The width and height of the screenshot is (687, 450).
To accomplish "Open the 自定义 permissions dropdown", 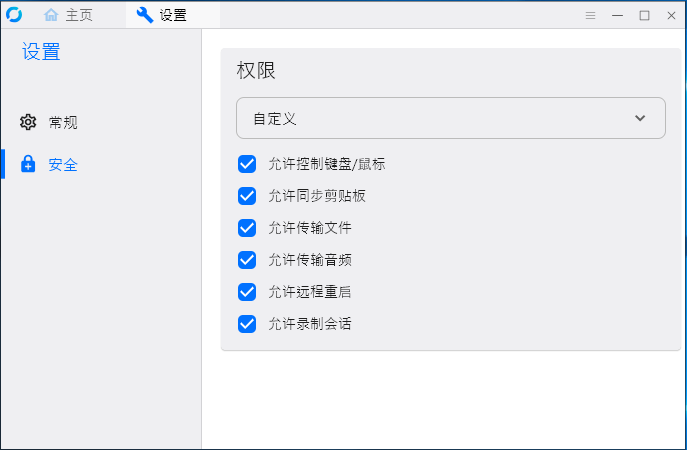I will [x=450, y=118].
